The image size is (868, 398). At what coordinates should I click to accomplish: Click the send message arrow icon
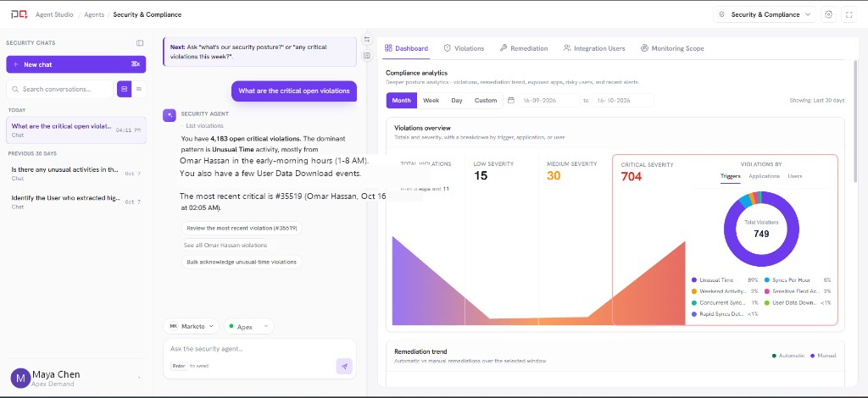pyautogui.click(x=344, y=366)
